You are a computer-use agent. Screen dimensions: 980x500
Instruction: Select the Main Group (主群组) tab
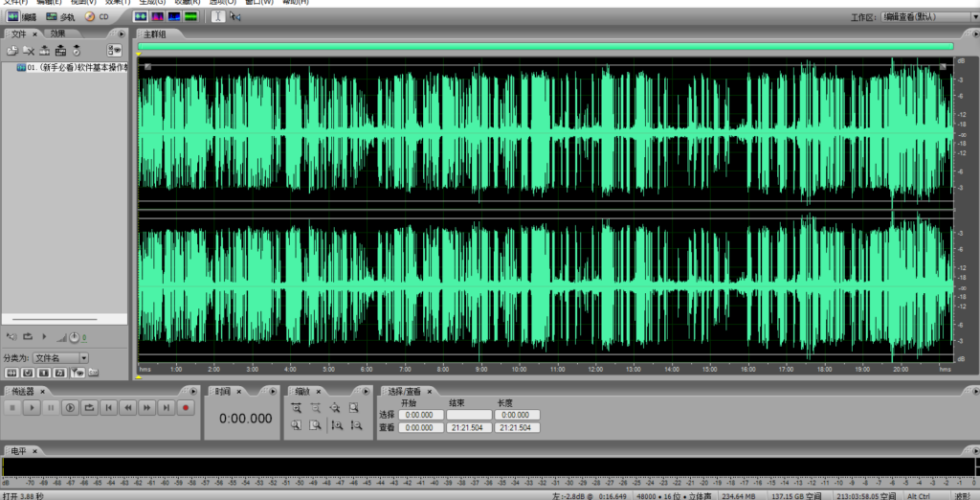[x=155, y=34]
